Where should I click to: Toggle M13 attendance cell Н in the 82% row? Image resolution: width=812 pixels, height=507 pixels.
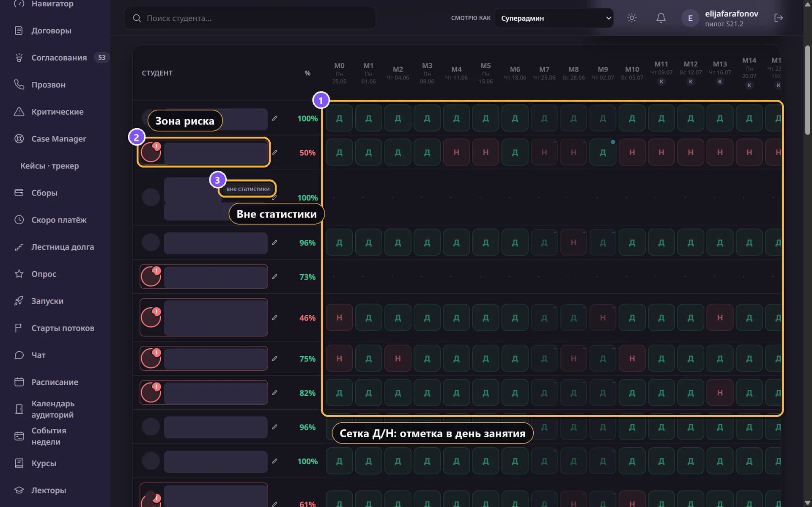click(x=720, y=393)
